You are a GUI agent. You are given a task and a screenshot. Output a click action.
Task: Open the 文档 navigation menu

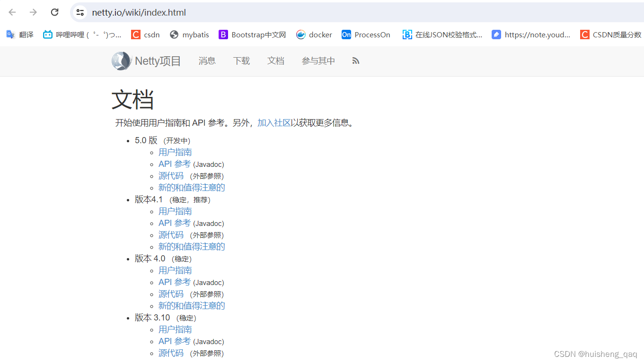(276, 61)
